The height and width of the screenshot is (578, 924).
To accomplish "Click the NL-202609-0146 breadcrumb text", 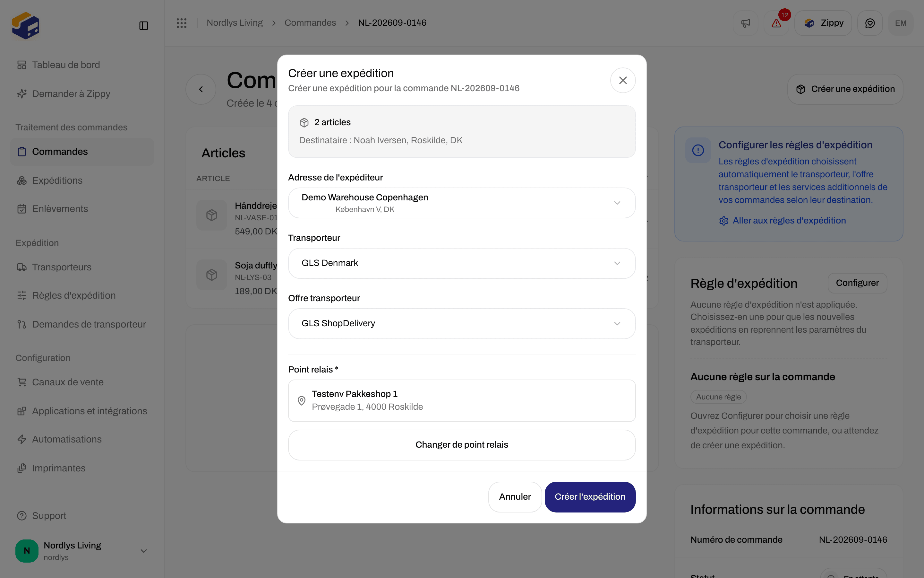I will pyautogui.click(x=392, y=23).
